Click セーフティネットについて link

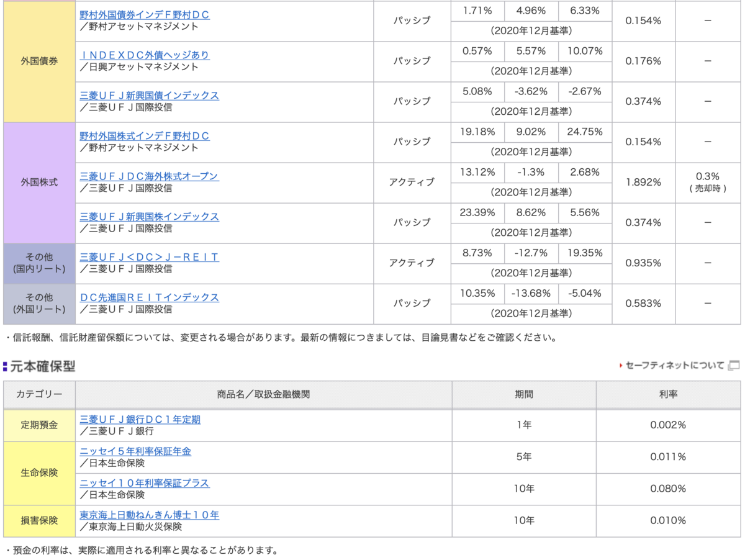coord(675,365)
